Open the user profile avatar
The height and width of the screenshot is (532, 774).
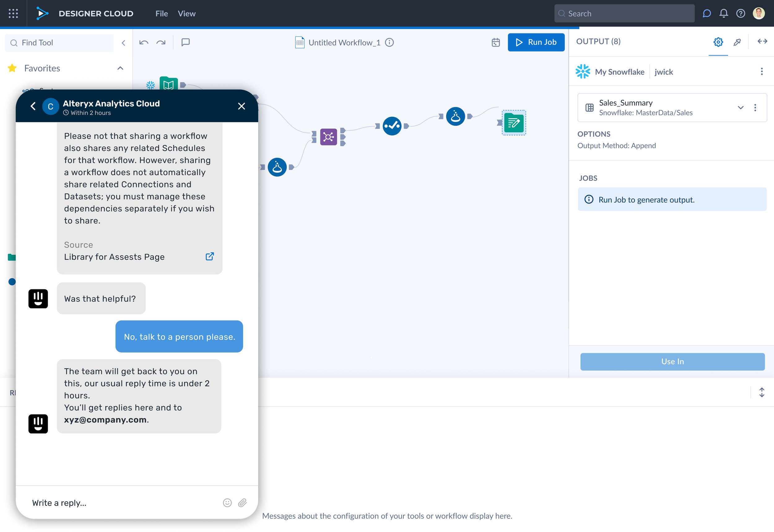(759, 13)
